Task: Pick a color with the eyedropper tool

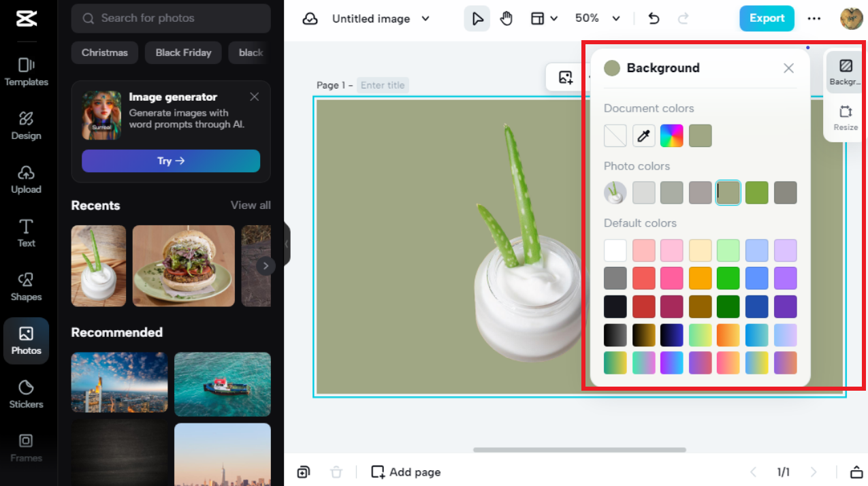Action: pos(643,135)
